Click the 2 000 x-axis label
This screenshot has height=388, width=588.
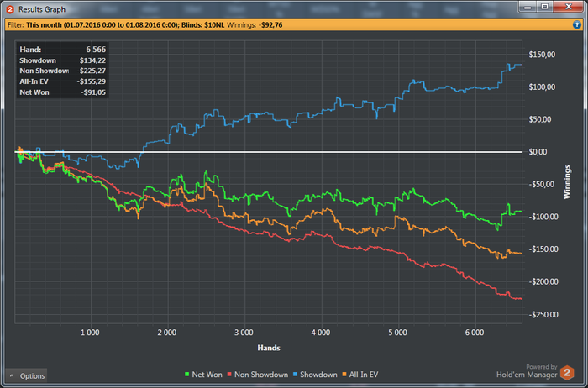click(167, 333)
